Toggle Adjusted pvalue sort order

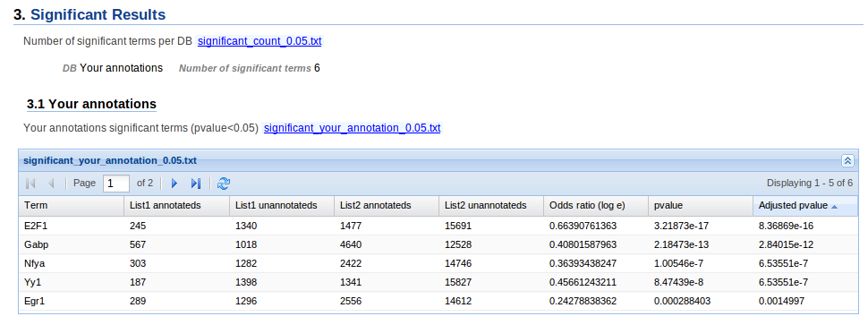coord(805,205)
